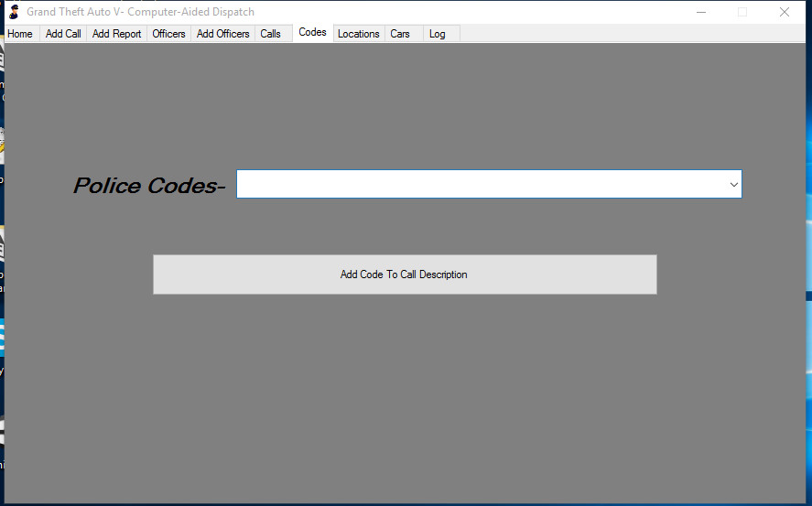Open the Locations tab
Viewport: 812px width, 506px height.
pos(359,34)
